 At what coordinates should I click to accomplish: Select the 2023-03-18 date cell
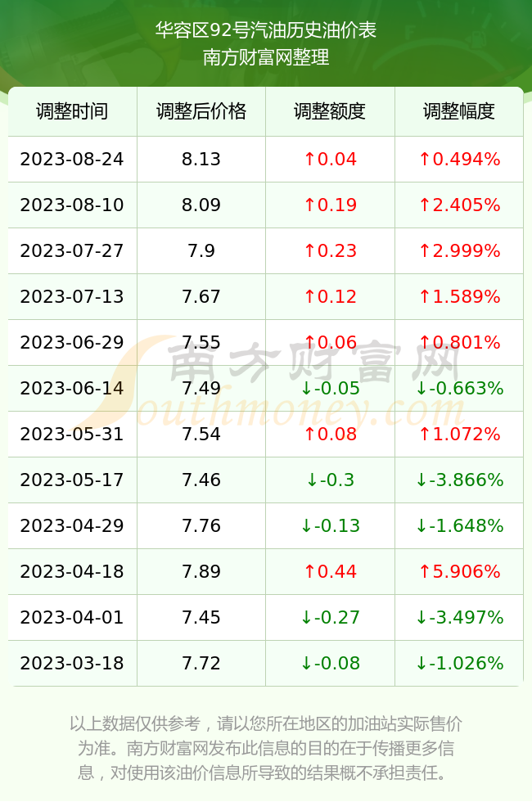click(72, 663)
